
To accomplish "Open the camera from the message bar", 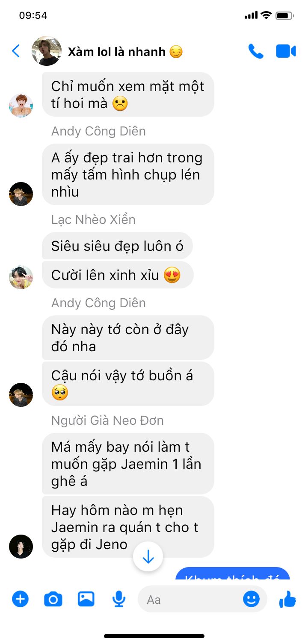I will tap(53, 599).
